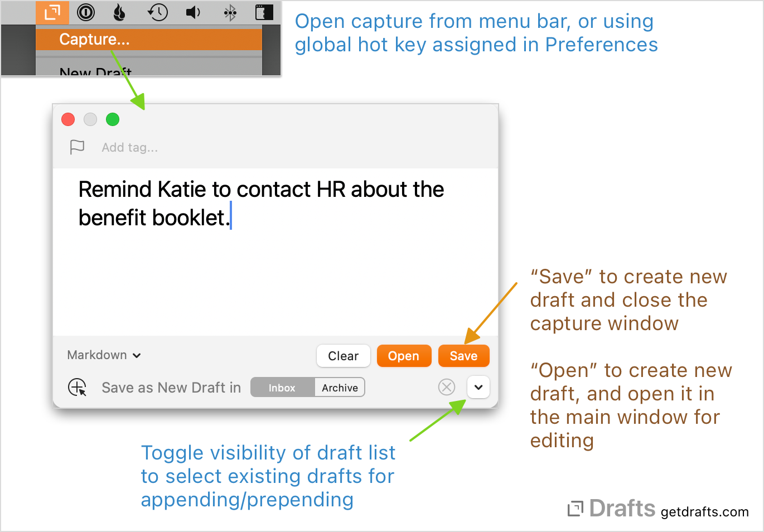
Task: Toggle the flag on the draft
Action: (x=77, y=147)
